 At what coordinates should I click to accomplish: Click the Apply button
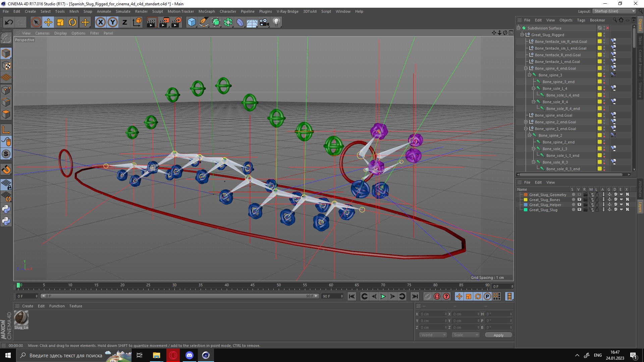point(498,335)
